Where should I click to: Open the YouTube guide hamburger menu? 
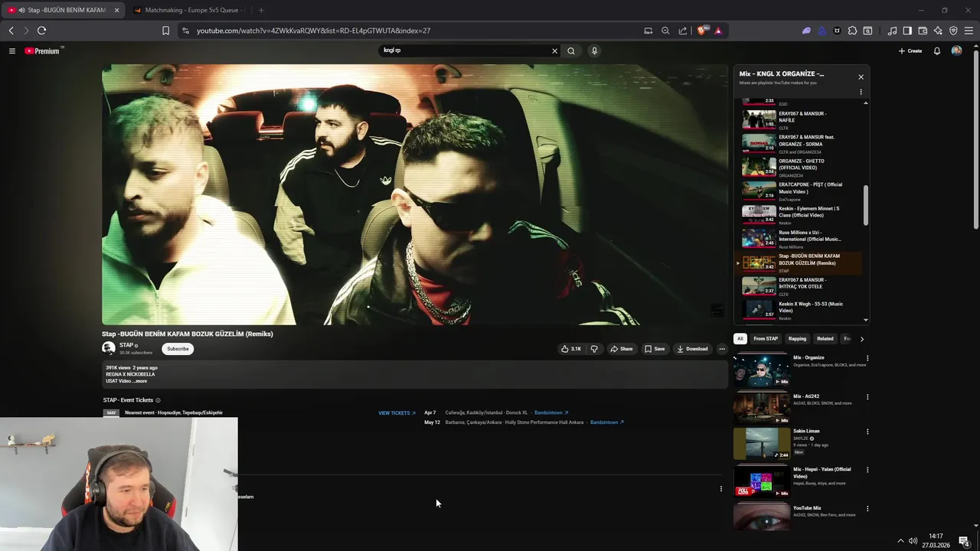tap(12, 51)
